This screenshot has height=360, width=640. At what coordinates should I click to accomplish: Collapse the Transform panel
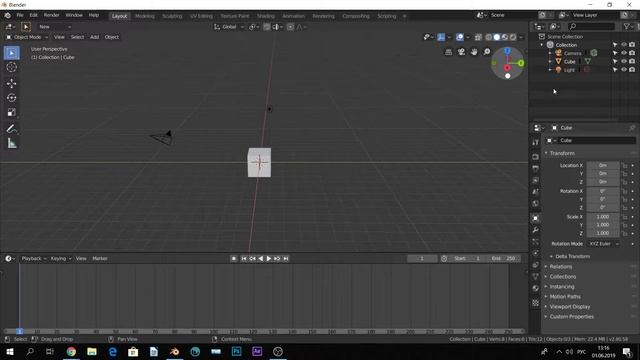click(x=562, y=153)
